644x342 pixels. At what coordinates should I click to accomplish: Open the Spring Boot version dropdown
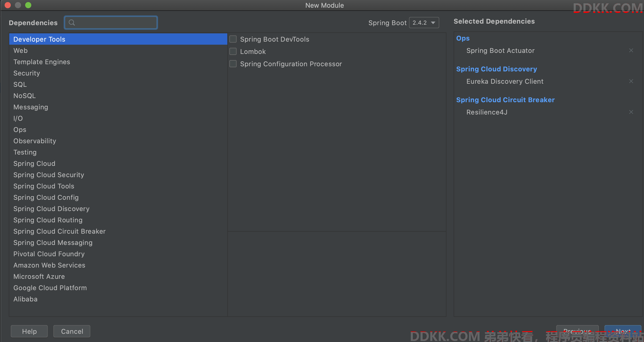pos(424,23)
